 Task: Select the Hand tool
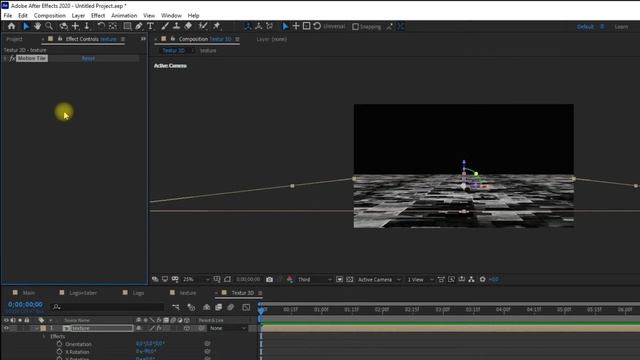tap(37, 26)
